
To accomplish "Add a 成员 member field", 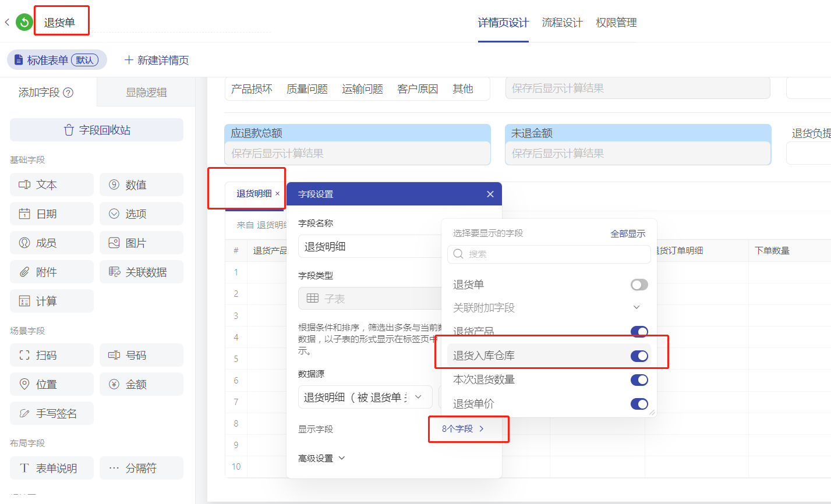I will click(52, 243).
